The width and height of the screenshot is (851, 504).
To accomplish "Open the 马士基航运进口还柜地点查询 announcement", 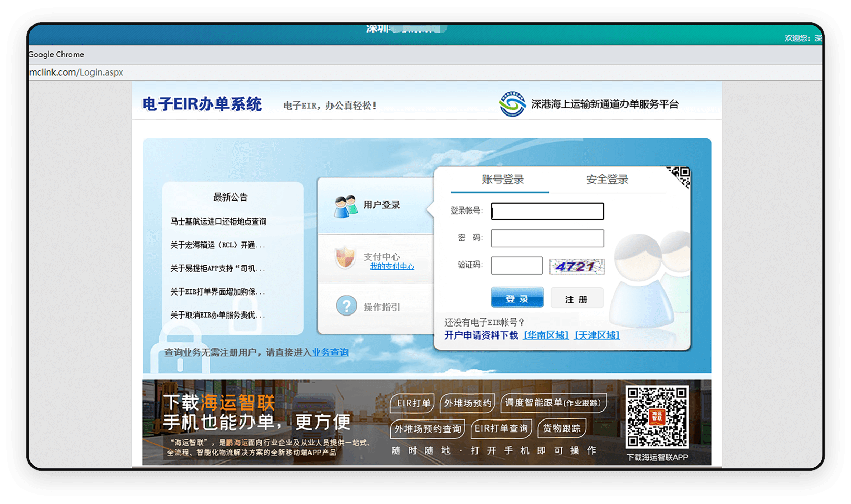I will coord(218,222).
